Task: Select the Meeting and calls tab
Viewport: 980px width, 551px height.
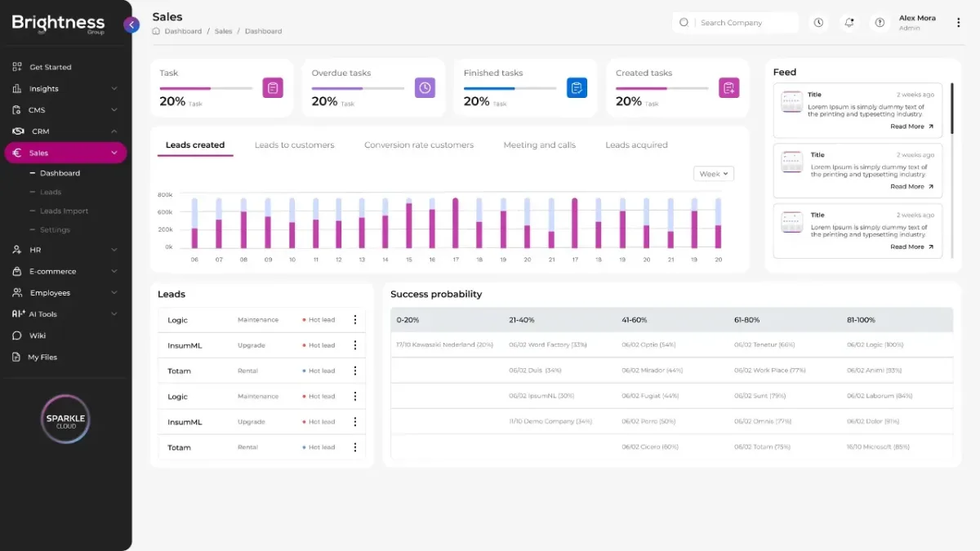Action: pos(539,145)
